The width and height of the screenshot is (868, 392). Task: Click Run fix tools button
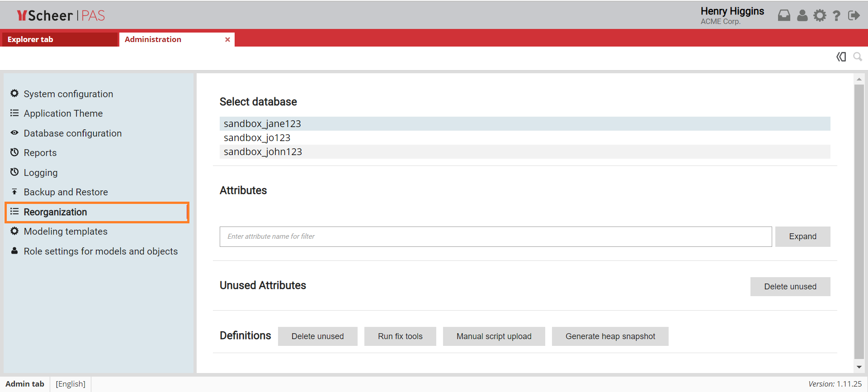click(400, 336)
